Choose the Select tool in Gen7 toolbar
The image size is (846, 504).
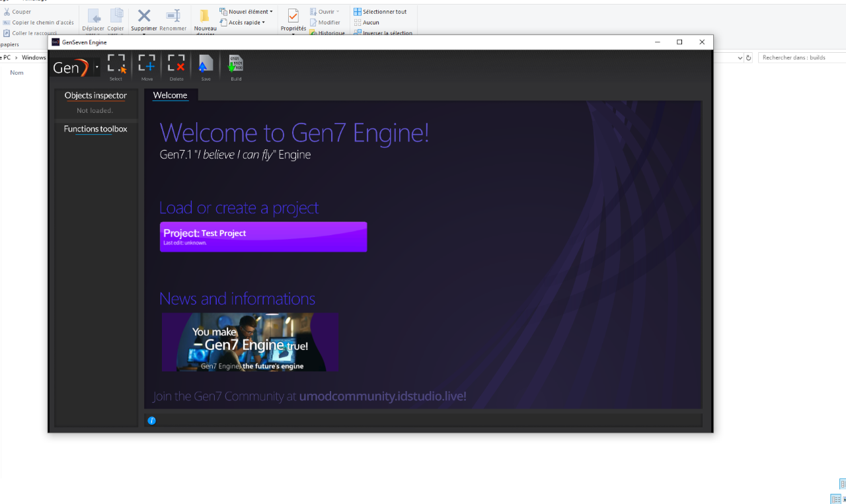(x=116, y=66)
